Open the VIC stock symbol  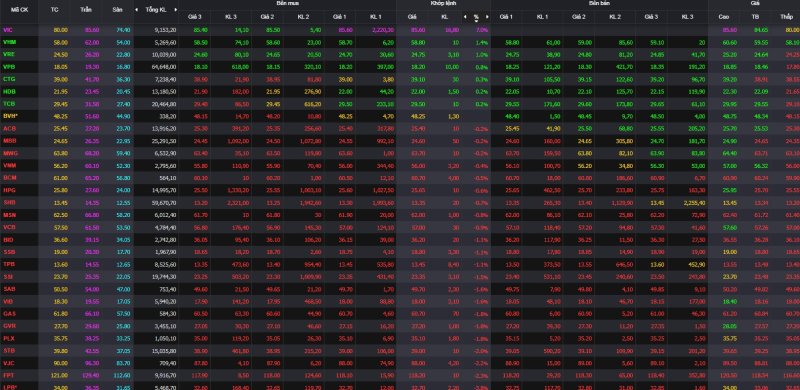click(8, 30)
